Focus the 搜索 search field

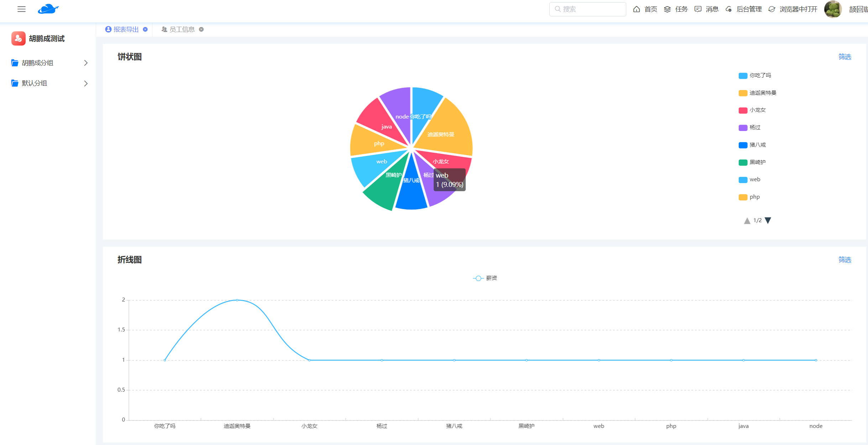click(x=587, y=9)
